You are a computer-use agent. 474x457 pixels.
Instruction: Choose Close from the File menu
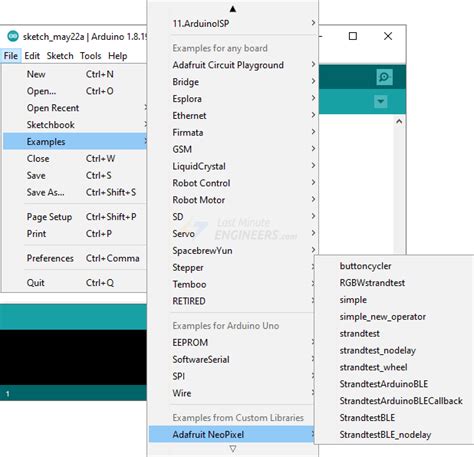75,158
